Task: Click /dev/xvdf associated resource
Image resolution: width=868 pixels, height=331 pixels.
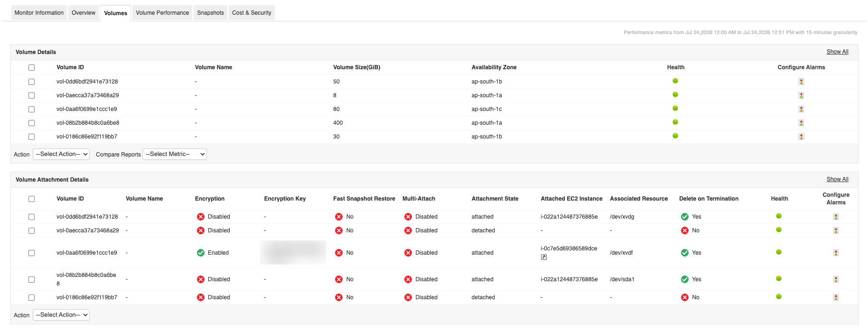Action: (x=621, y=253)
